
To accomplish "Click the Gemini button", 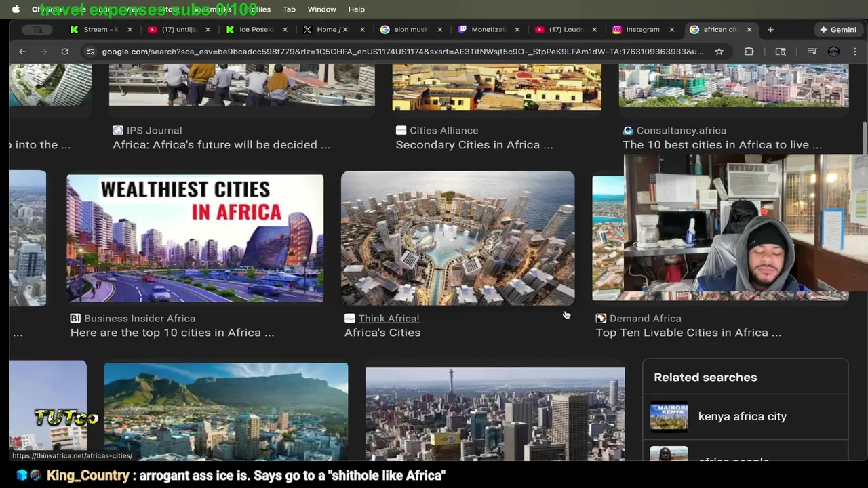I will click(837, 30).
